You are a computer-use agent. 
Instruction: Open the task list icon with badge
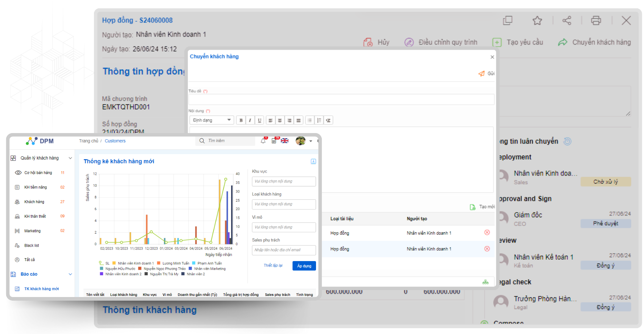coord(274,141)
